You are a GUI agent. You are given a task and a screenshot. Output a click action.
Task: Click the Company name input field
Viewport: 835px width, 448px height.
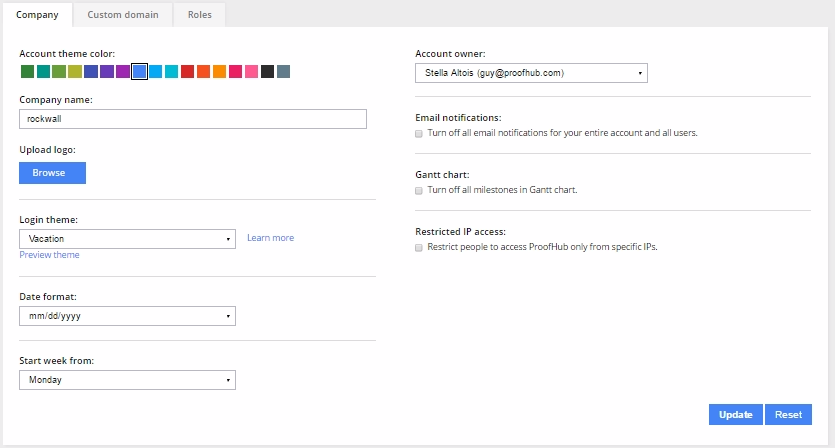click(x=193, y=119)
